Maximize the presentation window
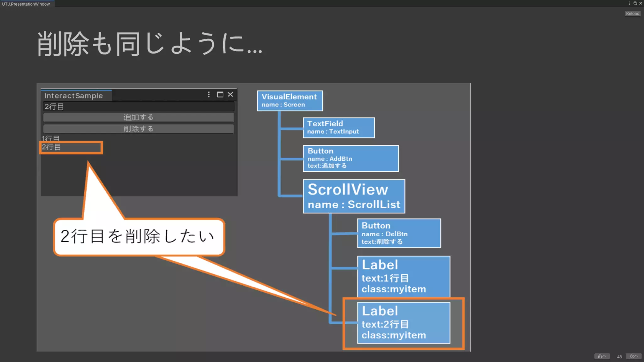644x362 pixels. pos(635,3)
